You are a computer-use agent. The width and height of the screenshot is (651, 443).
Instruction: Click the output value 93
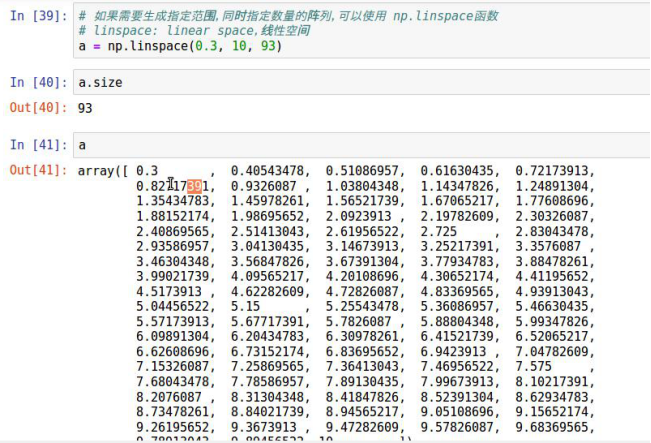(x=85, y=108)
